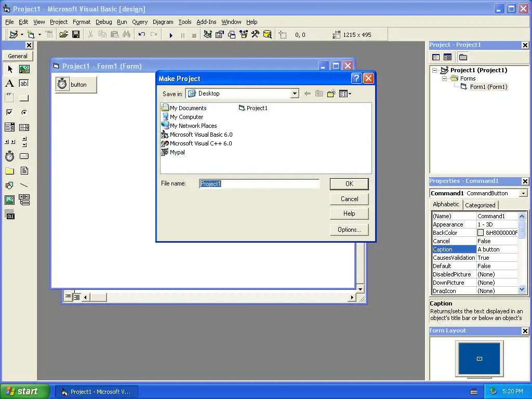Open the Project Explorer toolbar icon
This screenshot has height=399, width=532.
[208, 35]
